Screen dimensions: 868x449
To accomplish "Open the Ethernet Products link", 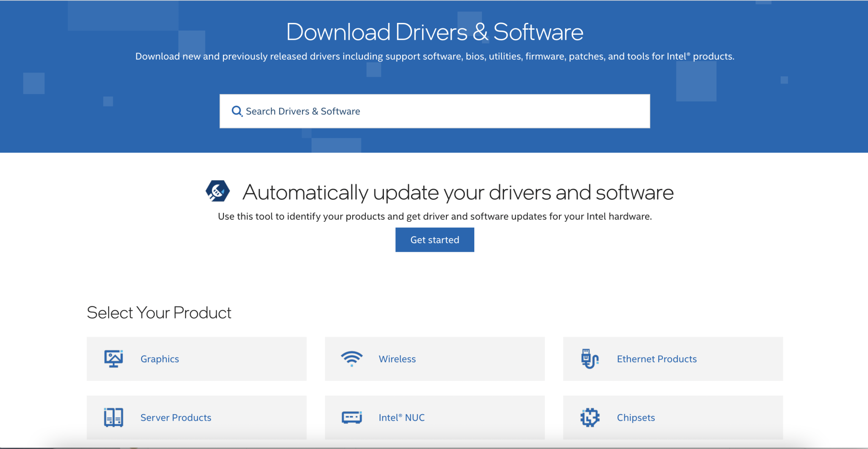I will 657,359.
